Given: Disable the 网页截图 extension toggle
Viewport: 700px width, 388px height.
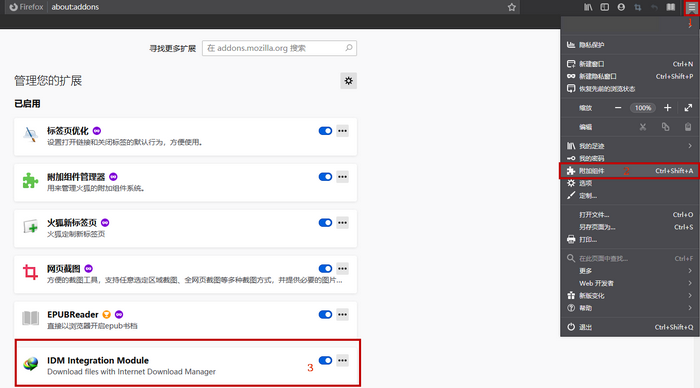Looking at the screenshot, I should click(325, 268).
